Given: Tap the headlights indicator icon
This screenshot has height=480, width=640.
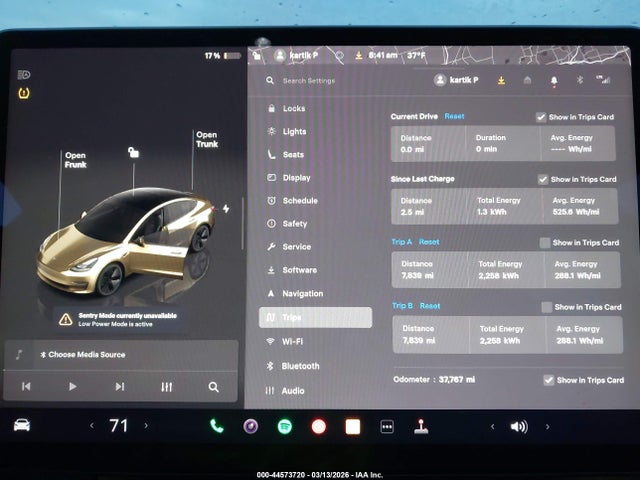Looking at the screenshot, I should 24,75.
